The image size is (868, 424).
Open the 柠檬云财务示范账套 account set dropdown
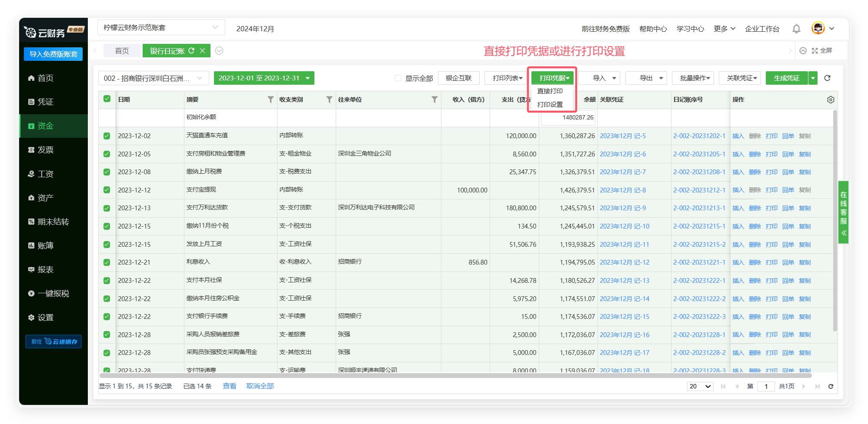(x=161, y=27)
